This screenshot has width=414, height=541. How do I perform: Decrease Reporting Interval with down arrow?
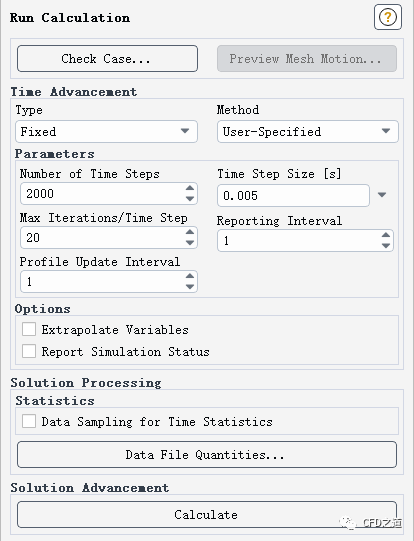[x=386, y=245]
